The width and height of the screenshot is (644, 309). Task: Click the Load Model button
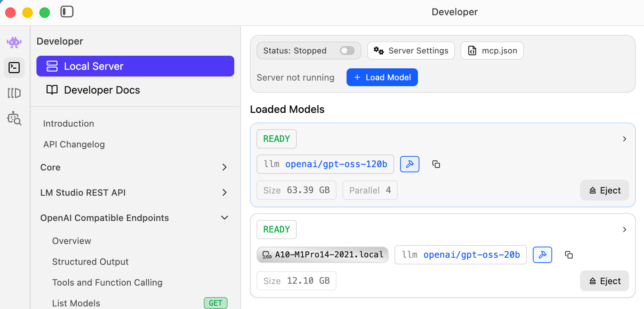(x=382, y=77)
